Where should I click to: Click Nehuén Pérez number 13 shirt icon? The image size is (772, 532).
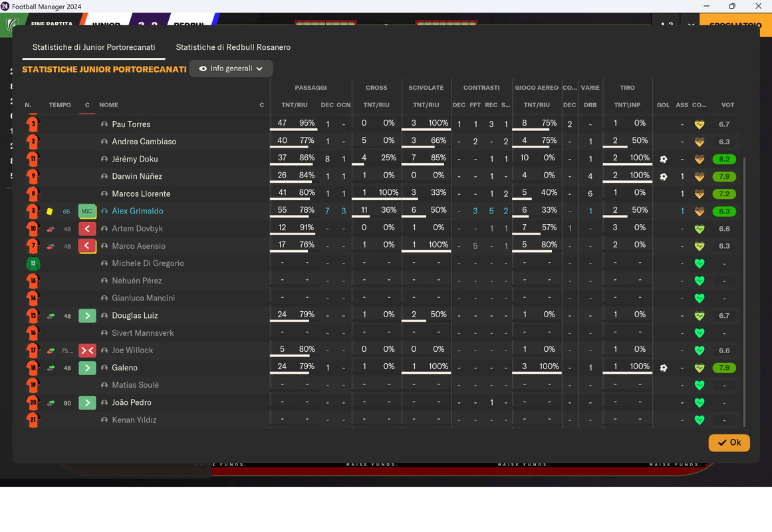33,281
